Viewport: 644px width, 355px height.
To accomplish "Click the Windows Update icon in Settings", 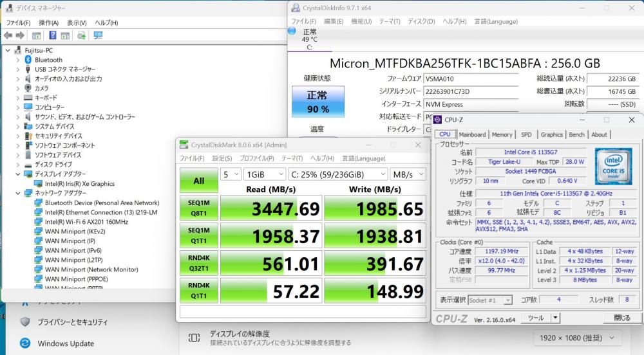I will (x=25, y=343).
